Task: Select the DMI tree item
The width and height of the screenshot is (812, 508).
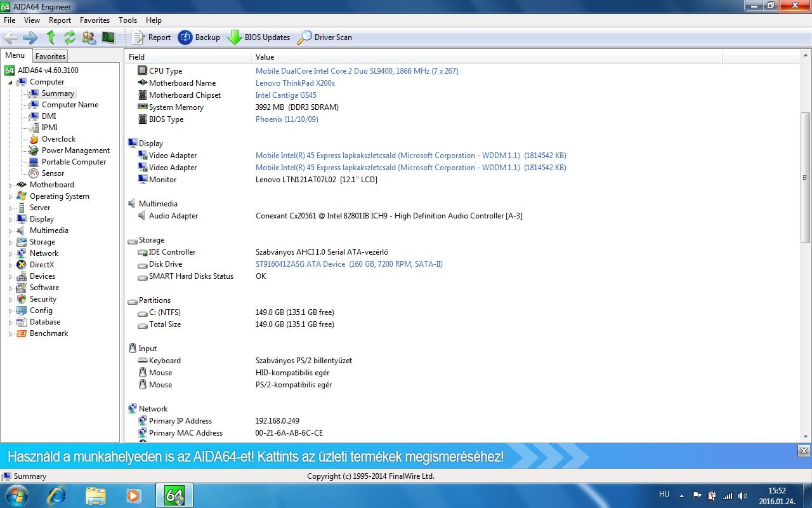Action: click(x=49, y=116)
